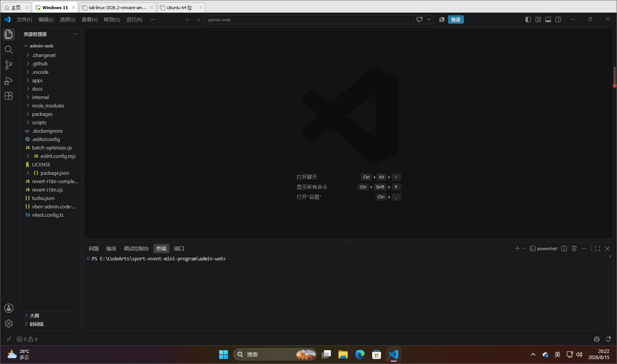This screenshot has height=364, width=617.
Task: Create a new terminal with plus icon
Action: (x=518, y=249)
